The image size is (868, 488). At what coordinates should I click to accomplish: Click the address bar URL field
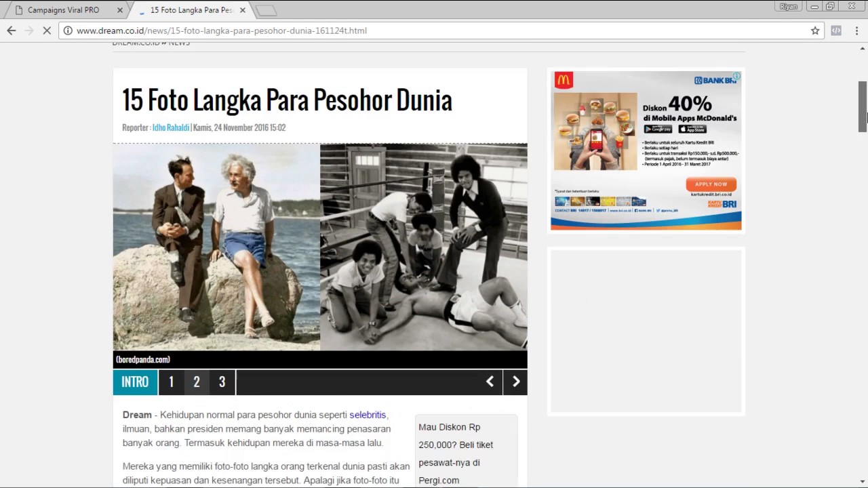click(441, 30)
